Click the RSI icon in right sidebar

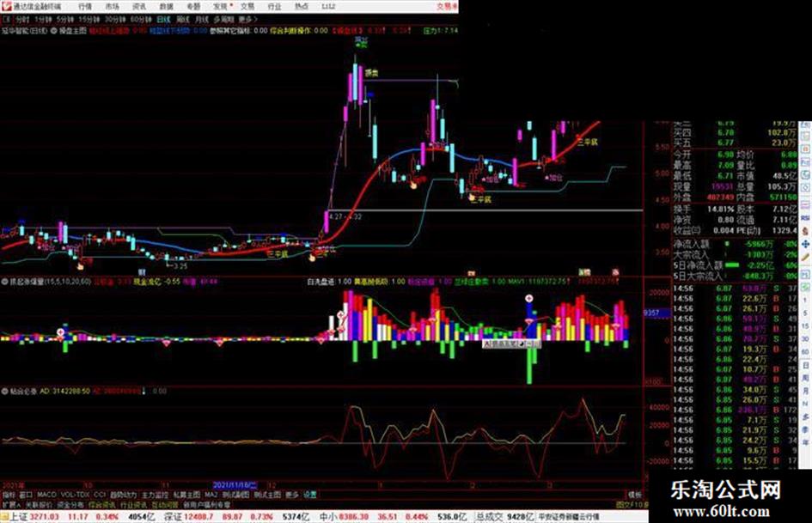coord(805,218)
